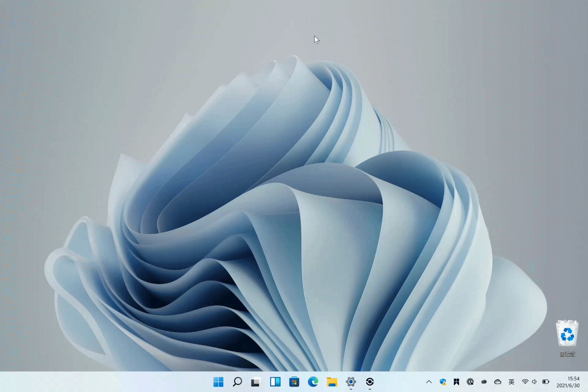The width and height of the screenshot is (588, 392).
Task: Check battery status in system tray
Action: [x=546, y=382]
